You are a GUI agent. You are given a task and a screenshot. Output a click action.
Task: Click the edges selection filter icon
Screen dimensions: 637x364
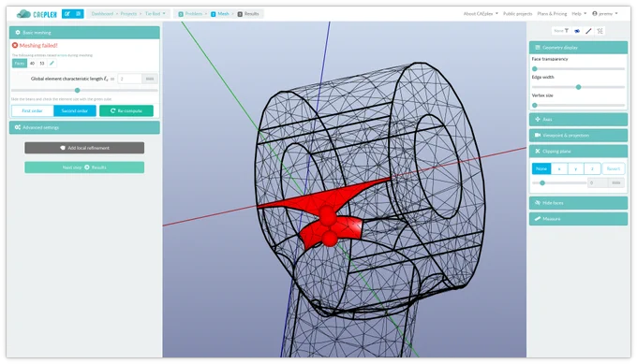point(588,31)
